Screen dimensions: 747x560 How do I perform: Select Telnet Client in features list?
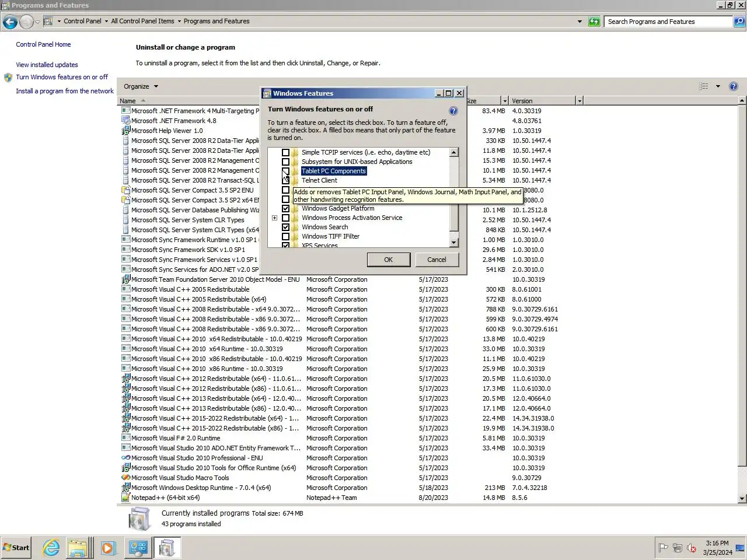[319, 180]
